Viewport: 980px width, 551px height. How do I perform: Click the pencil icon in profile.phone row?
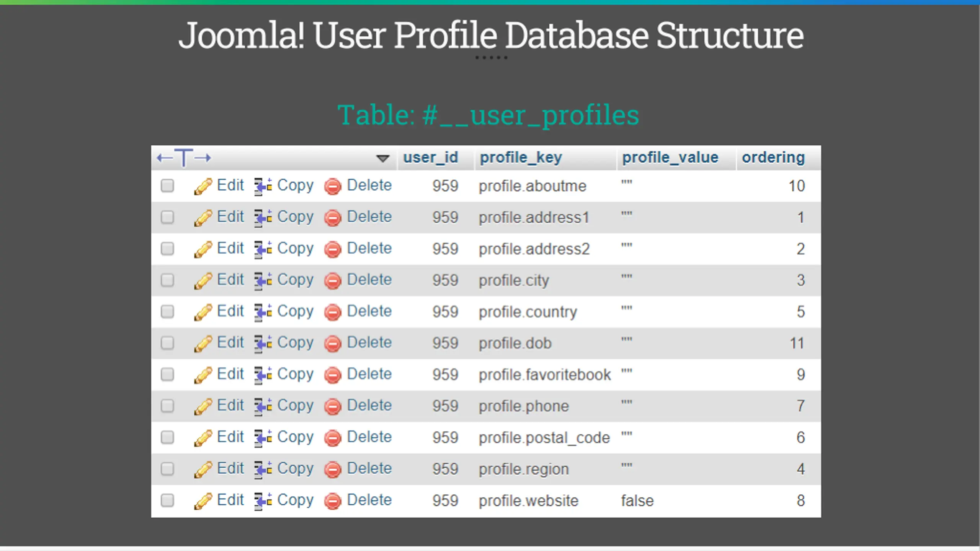(x=203, y=406)
